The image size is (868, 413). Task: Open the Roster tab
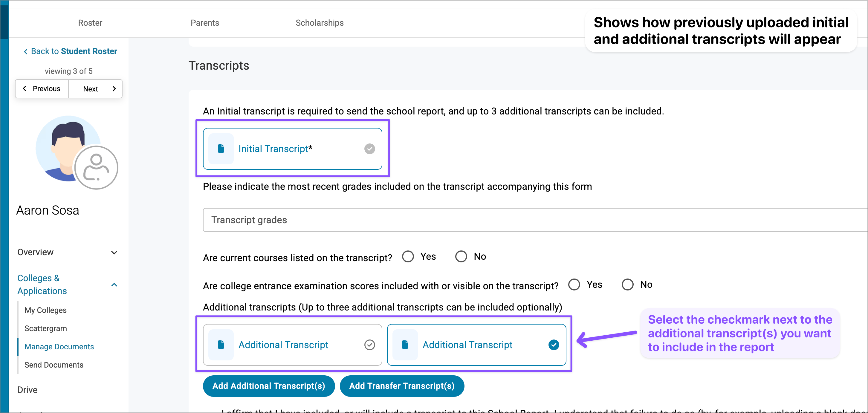90,23
